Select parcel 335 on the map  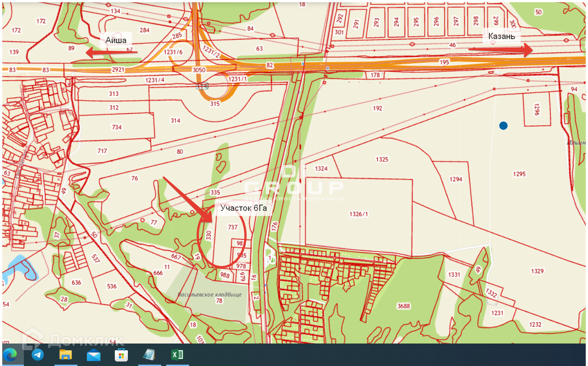click(215, 192)
